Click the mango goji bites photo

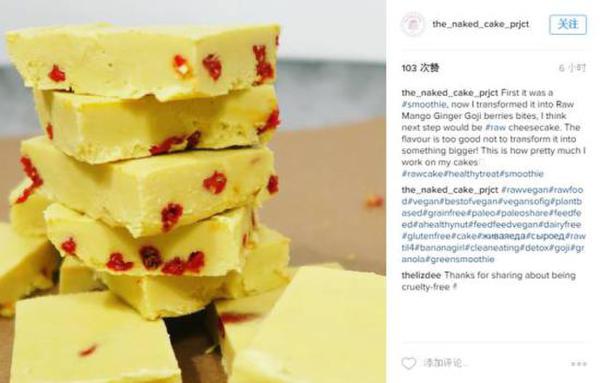point(193,191)
